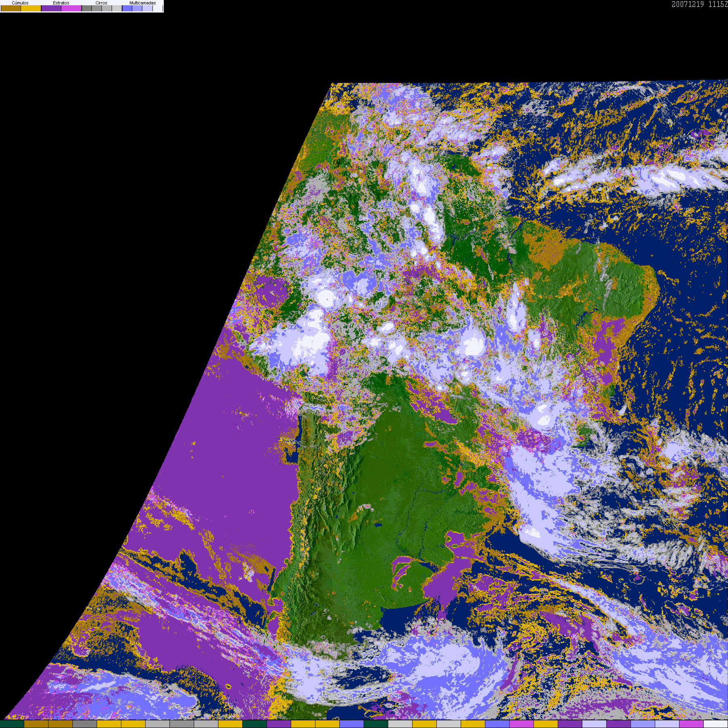Click the leftmost dark green bottom strip cell

tap(12, 724)
